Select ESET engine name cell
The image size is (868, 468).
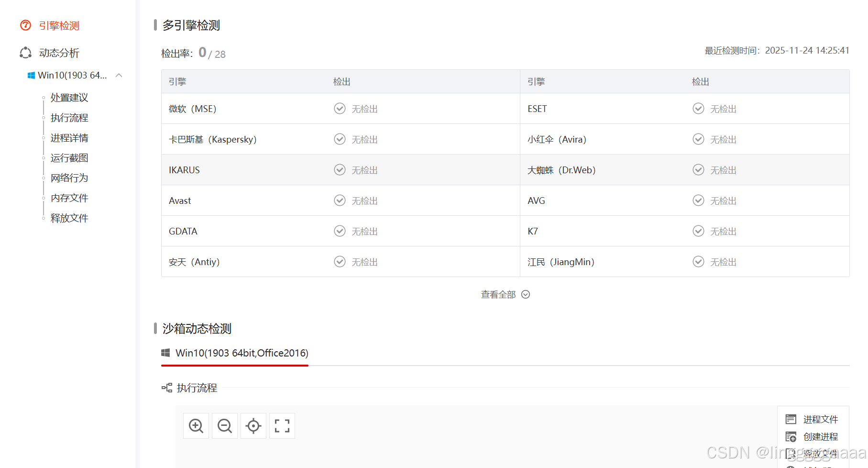click(537, 109)
